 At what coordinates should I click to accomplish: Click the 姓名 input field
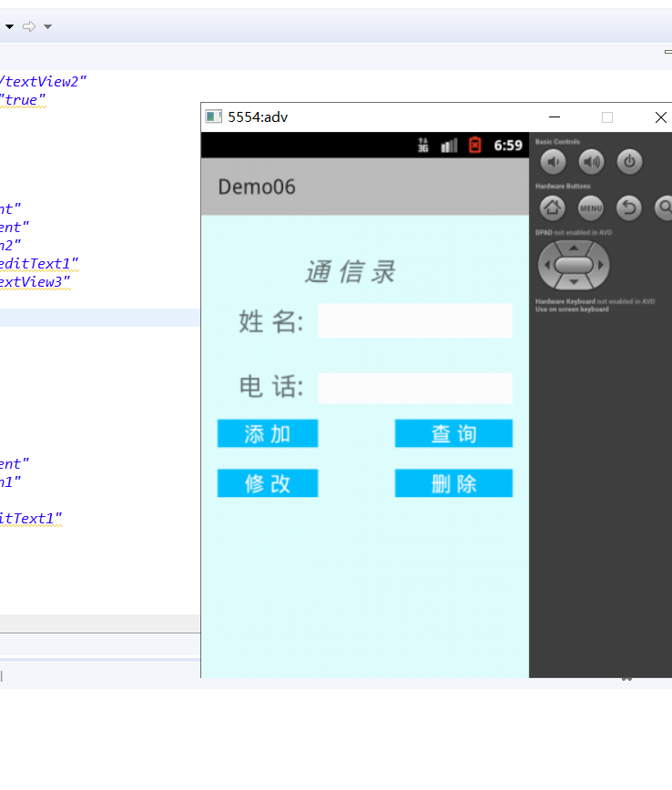pyautogui.click(x=415, y=320)
